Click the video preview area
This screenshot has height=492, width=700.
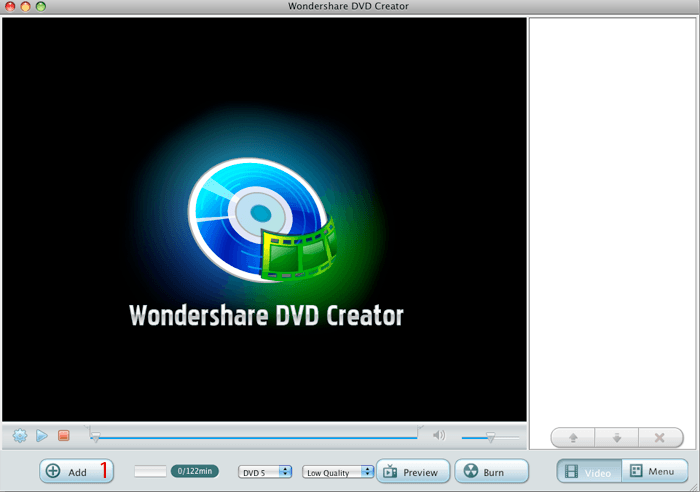[264, 219]
